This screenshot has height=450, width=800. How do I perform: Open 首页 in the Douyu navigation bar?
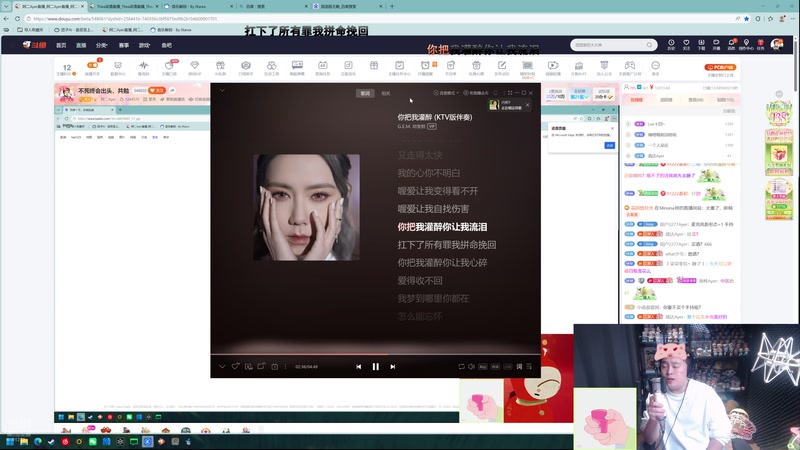pos(61,45)
